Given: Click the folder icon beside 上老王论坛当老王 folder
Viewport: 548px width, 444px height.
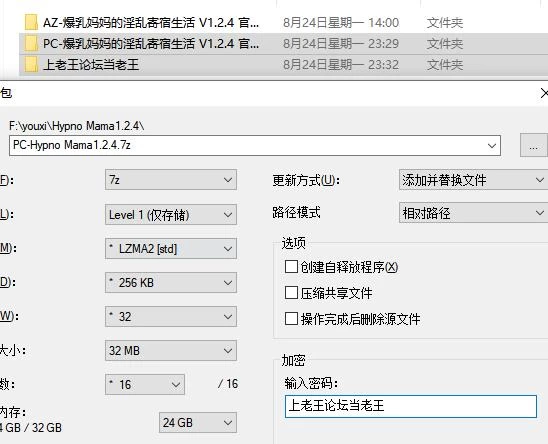Looking at the screenshot, I should click(31, 64).
